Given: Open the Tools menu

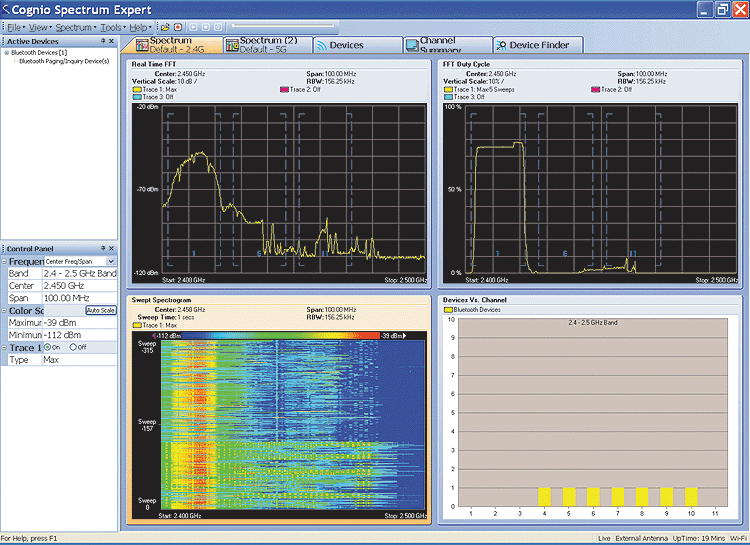Looking at the screenshot, I should 113,27.
